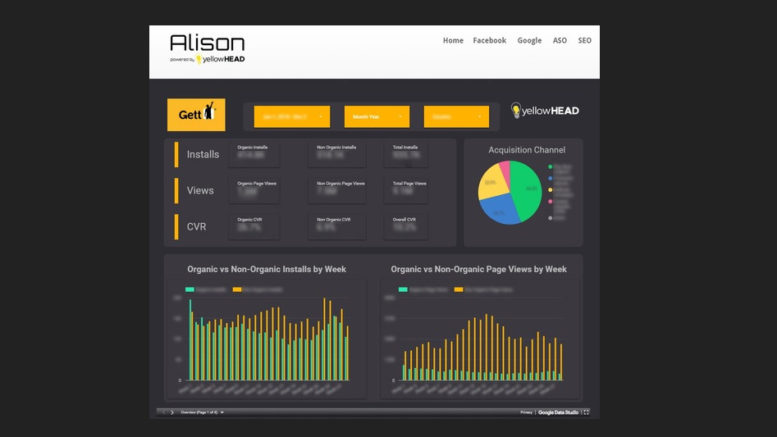
Task: Toggle fullscreen view of the report
Action: click(x=586, y=412)
